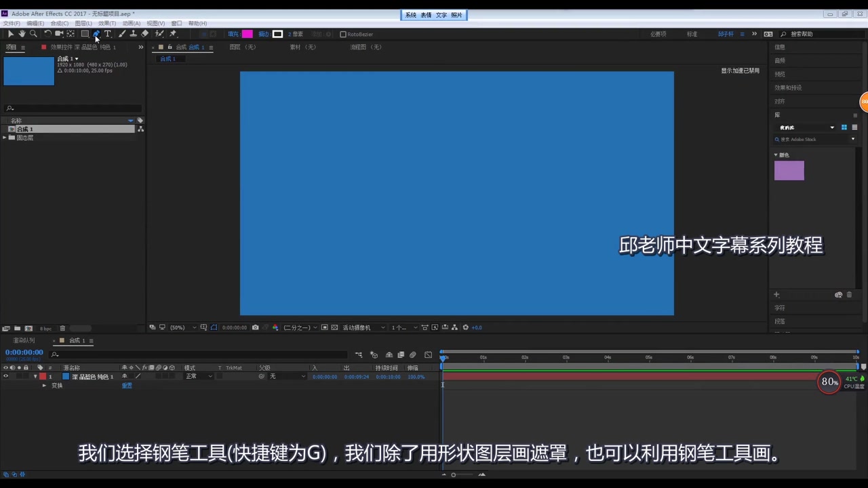Collapse layer 1 disclosure triangle
The width and height of the screenshot is (868, 488).
(x=35, y=376)
